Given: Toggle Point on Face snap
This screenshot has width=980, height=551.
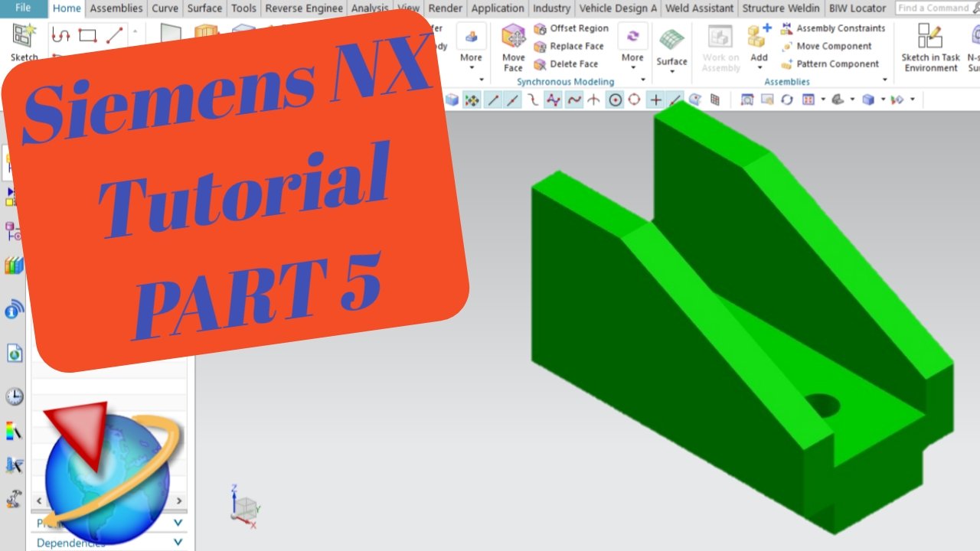Looking at the screenshot, I should (694, 99).
